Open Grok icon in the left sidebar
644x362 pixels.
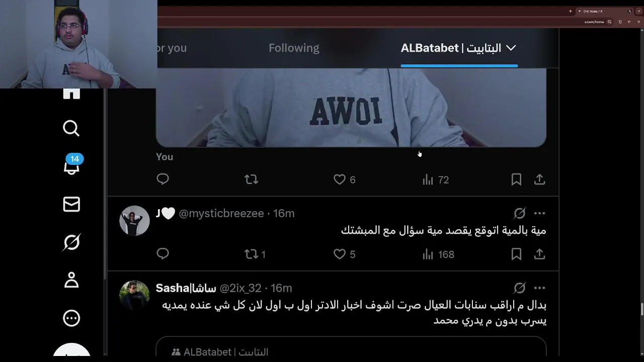pos(71,242)
